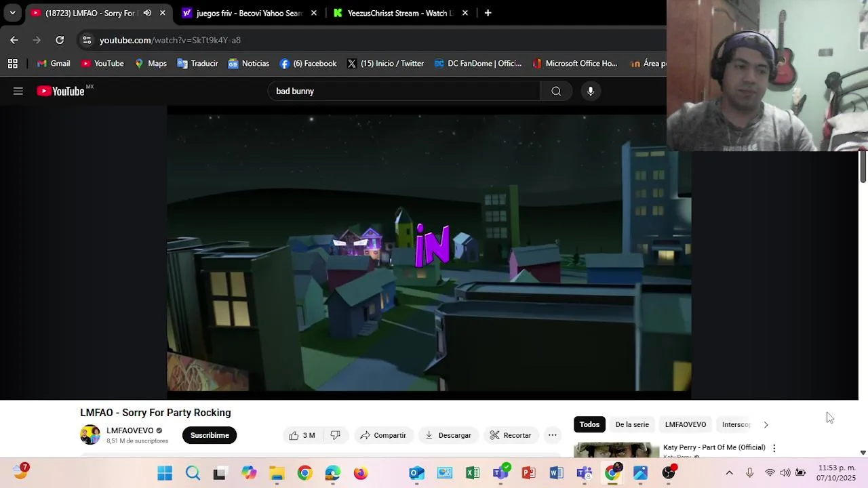Open the Gmail bookmark
This screenshot has width=868, height=488.
pos(54,64)
